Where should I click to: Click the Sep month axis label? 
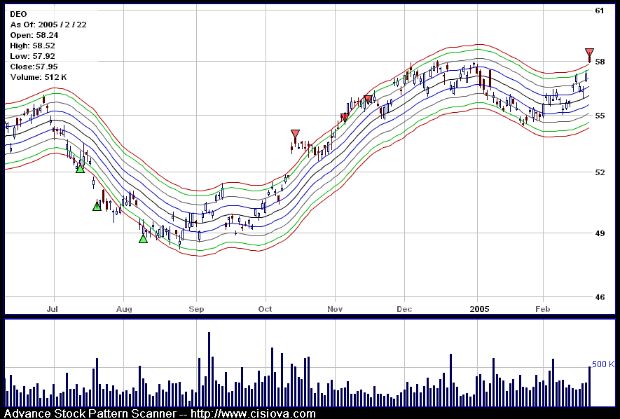197,309
